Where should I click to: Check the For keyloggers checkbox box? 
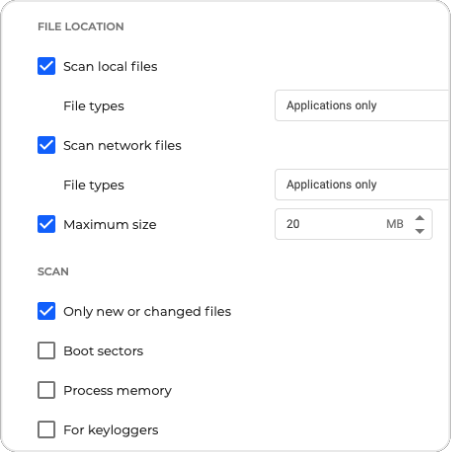click(x=46, y=429)
